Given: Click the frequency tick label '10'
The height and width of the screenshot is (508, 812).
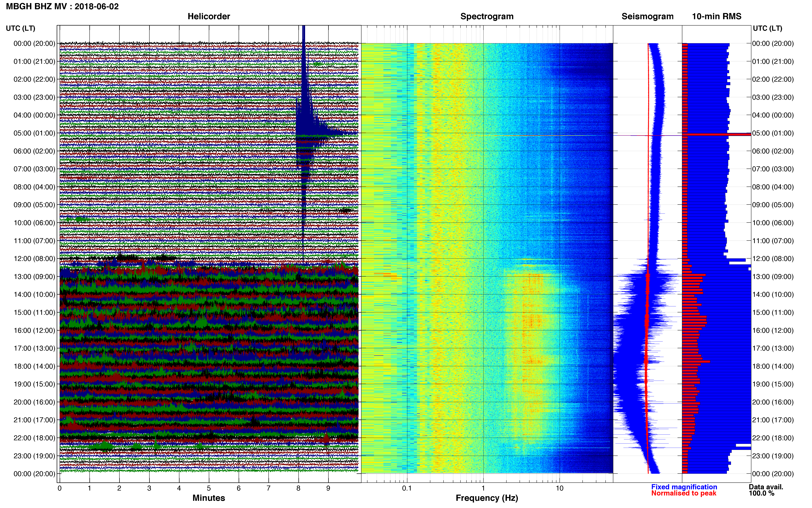Looking at the screenshot, I should (x=559, y=488).
